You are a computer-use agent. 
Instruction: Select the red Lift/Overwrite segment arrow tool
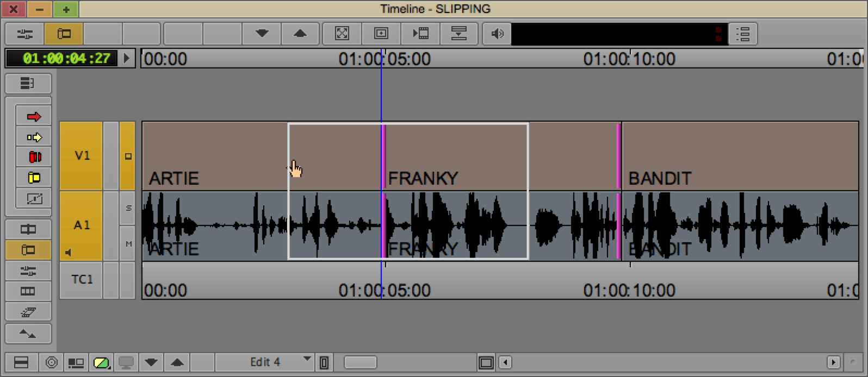point(34,116)
